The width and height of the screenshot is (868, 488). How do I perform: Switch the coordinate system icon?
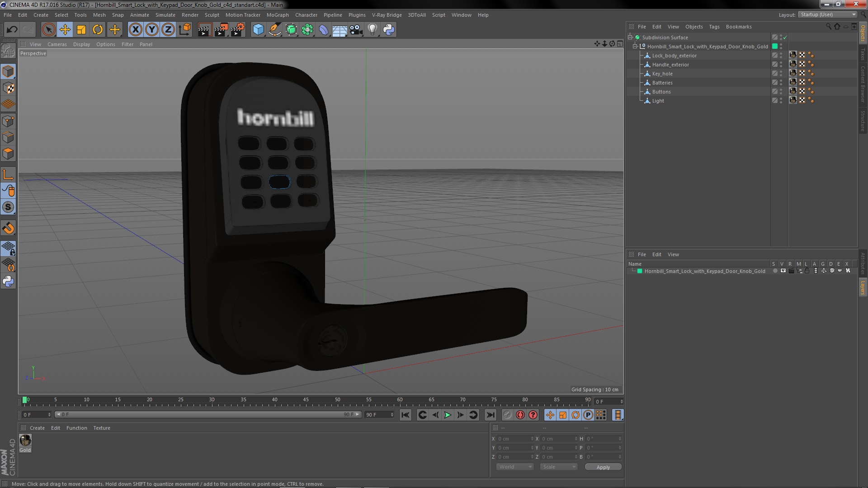click(185, 30)
